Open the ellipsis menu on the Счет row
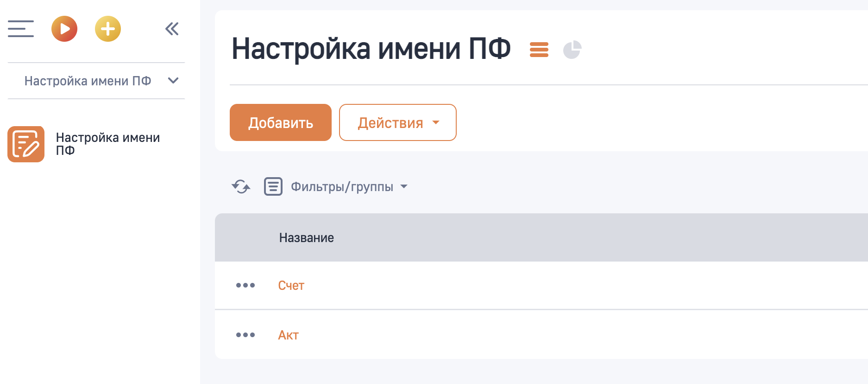 pos(245,286)
